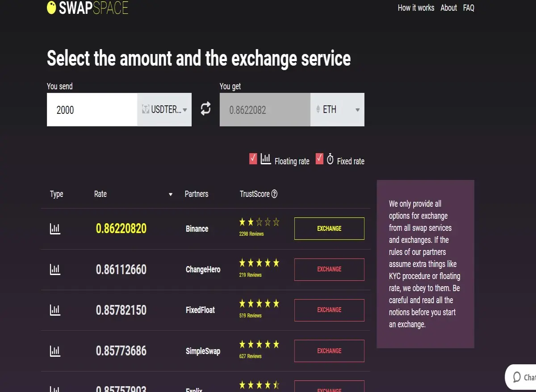The height and width of the screenshot is (392, 536).
Task: Click EXCHANGE for SimpleSwap
Action: coord(329,350)
